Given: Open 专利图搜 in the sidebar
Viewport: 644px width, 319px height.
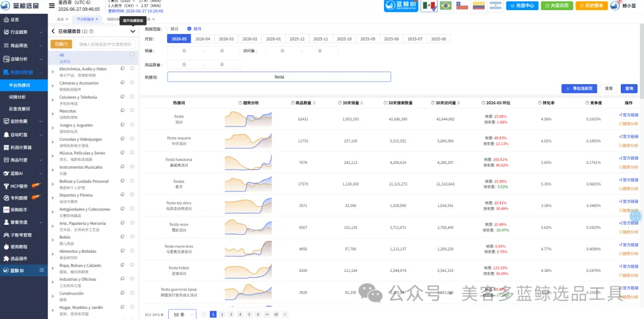Looking at the screenshot, I should (x=19, y=197).
